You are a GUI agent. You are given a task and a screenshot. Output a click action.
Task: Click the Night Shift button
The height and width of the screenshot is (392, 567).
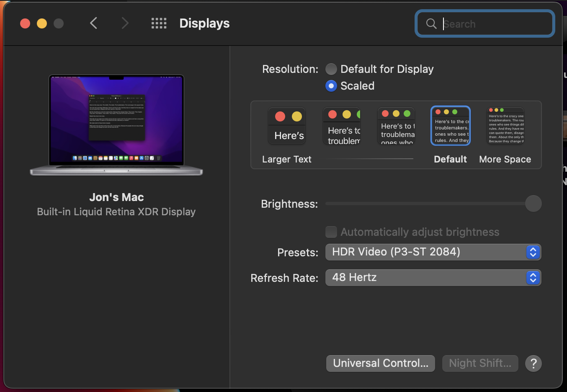480,364
